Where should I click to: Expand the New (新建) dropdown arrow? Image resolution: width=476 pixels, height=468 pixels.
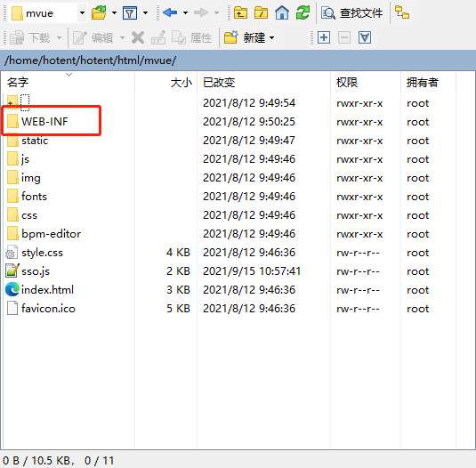(271, 38)
